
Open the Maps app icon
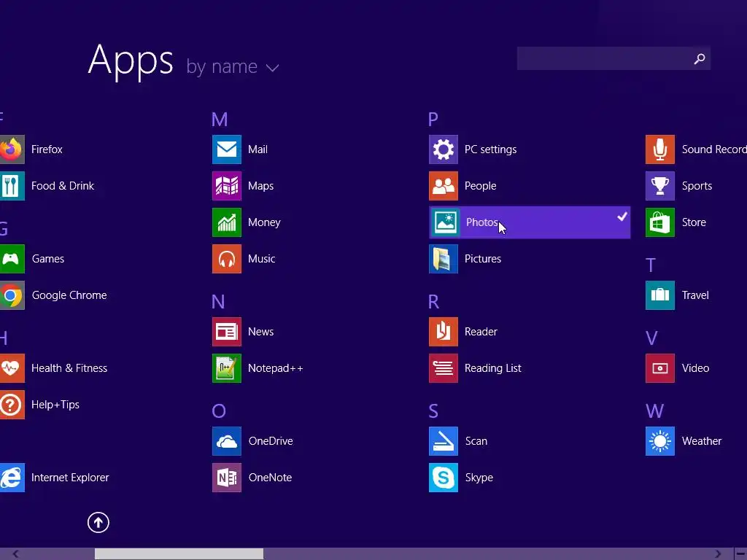(227, 186)
